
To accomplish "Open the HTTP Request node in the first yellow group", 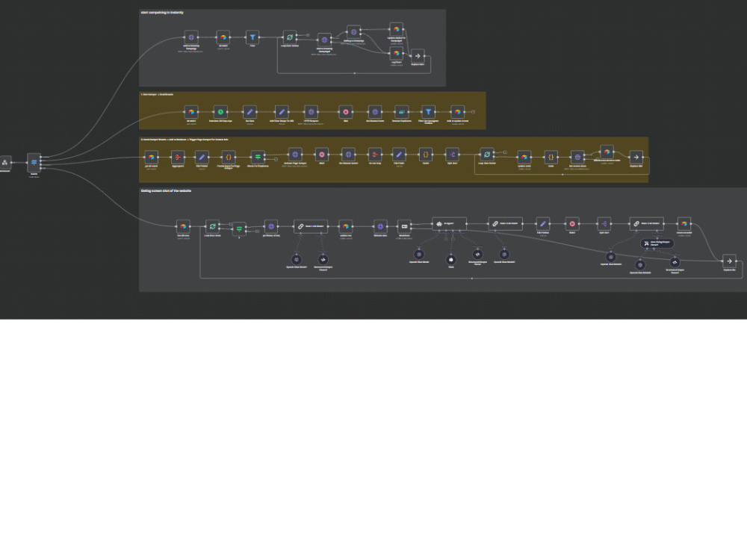I will coord(311,112).
